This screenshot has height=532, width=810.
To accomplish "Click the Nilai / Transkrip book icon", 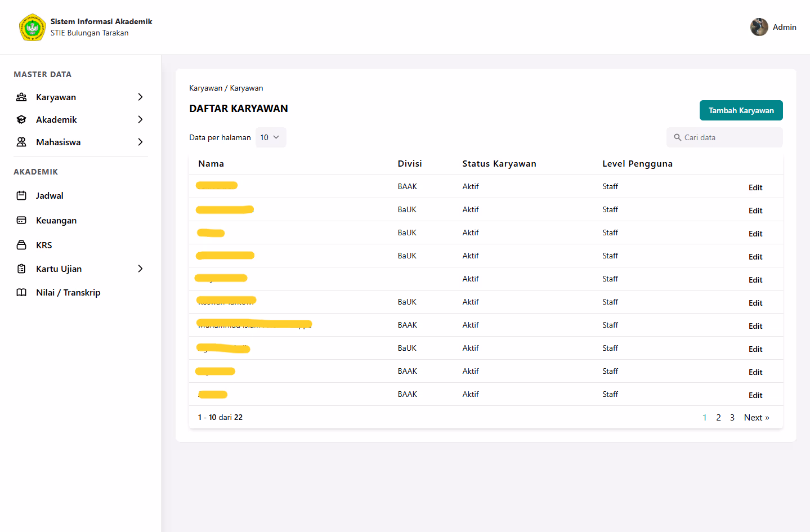I will [21, 293].
